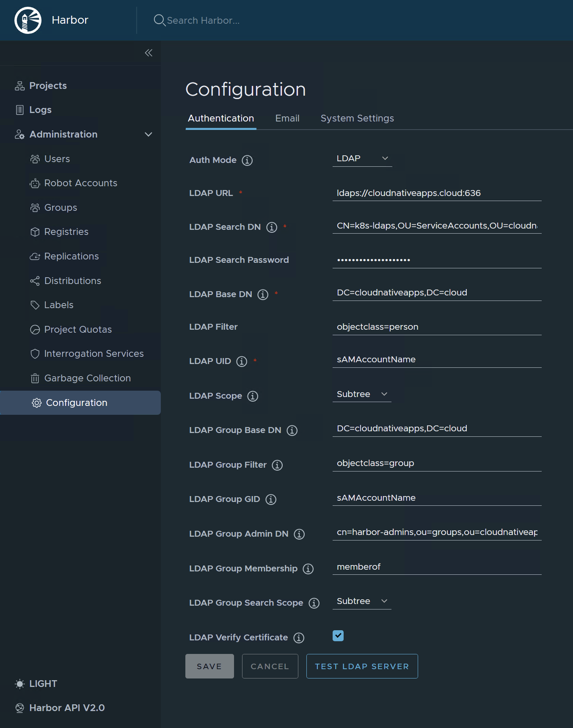Click the Registries box icon
The width and height of the screenshot is (573, 728).
point(35,232)
